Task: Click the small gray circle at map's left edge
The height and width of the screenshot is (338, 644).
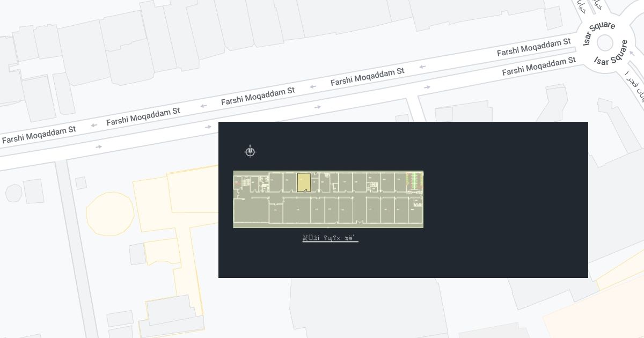Action: click(x=13, y=193)
